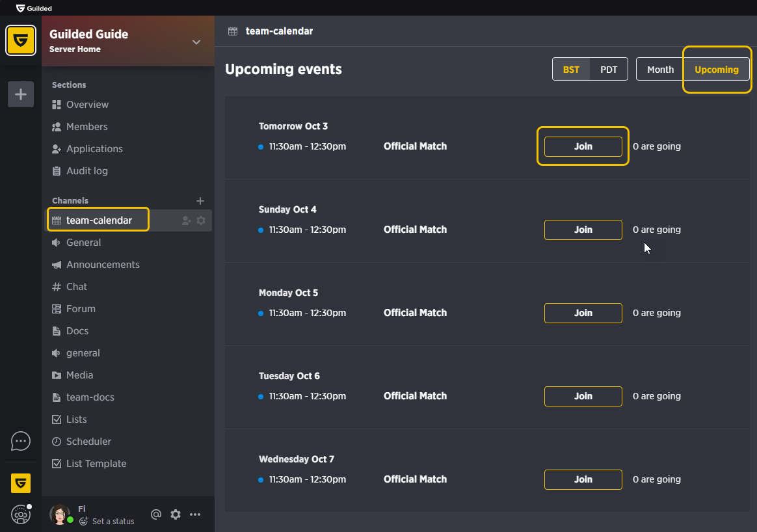The height and width of the screenshot is (532, 757).
Task: Click the plus icon to add a channel
Action: click(200, 200)
